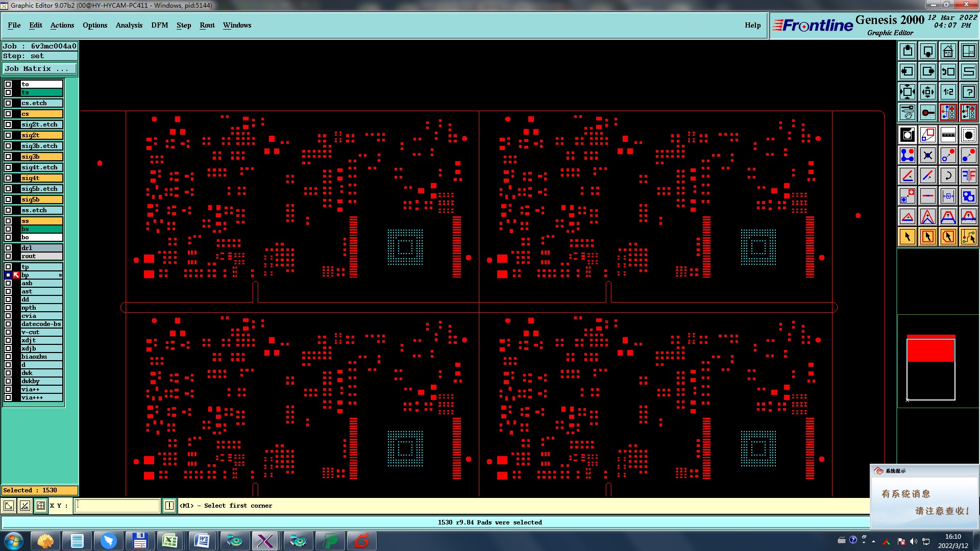Select the biaozhu layer name
The width and height of the screenshot is (980, 551).
(x=41, y=357)
